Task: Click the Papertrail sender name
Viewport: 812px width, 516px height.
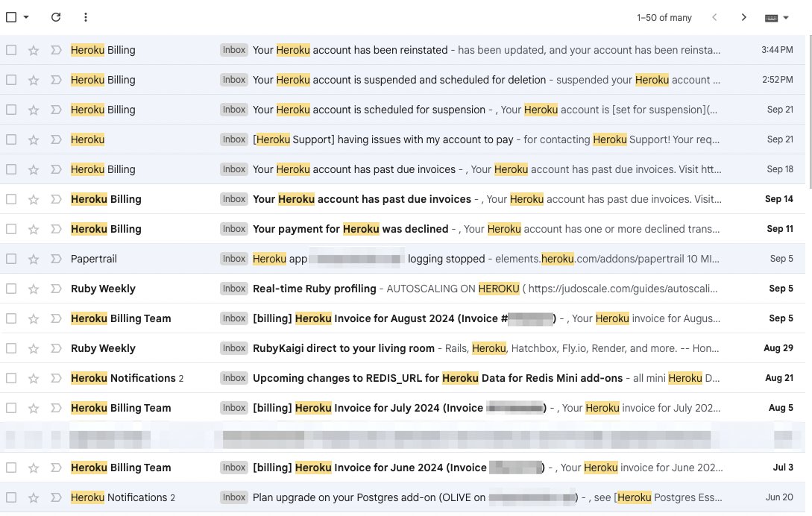Action: pos(94,259)
